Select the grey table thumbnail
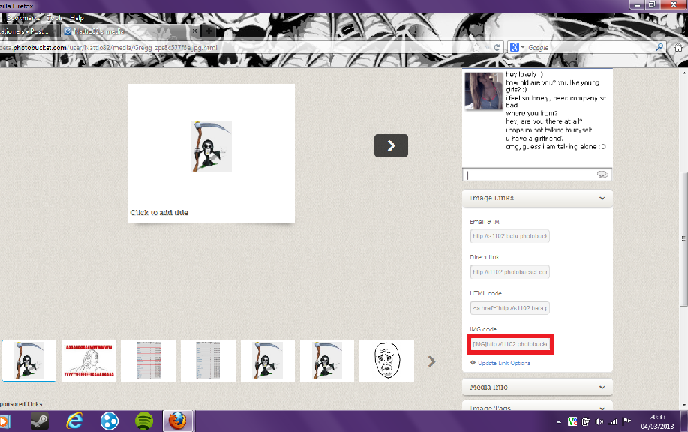Image resolution: width=688 pixels, height=432 pixels. 208,361
